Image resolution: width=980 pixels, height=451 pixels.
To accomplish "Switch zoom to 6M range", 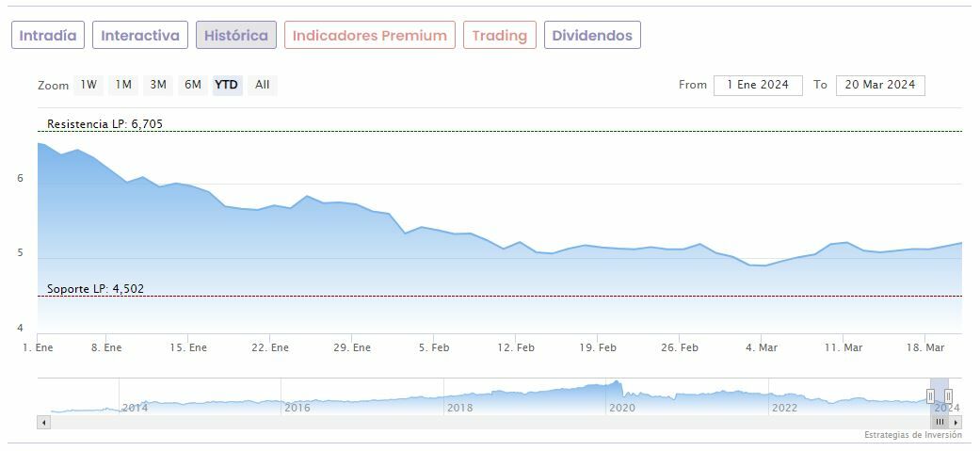I will [193, 85].
